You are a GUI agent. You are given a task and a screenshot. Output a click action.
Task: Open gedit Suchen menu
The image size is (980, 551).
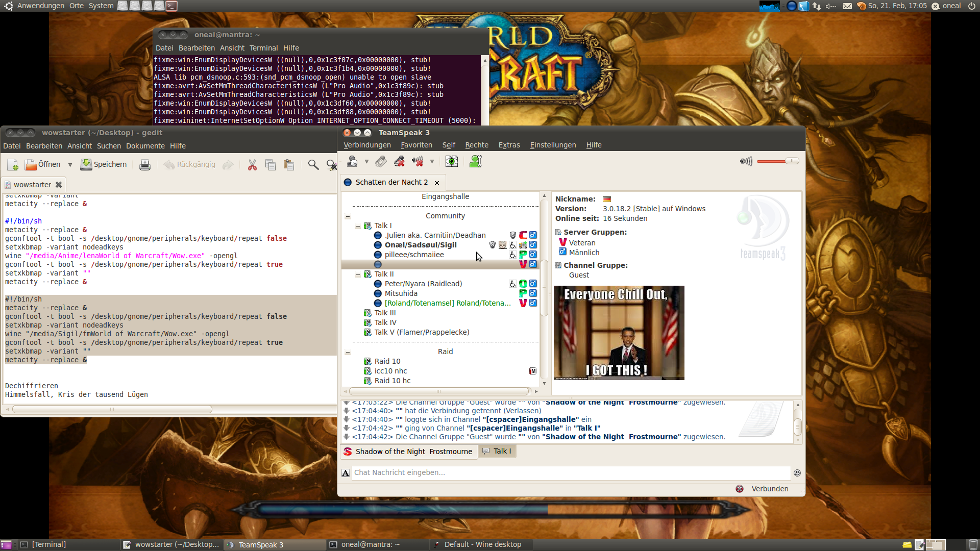tap(109, 146)
